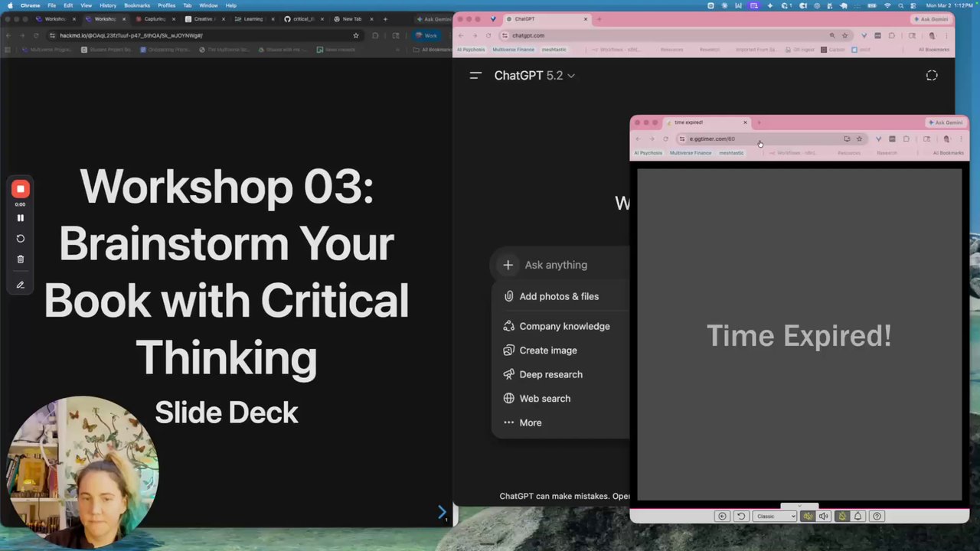Open the ChatGPT sidebar menu icon

click(475, 75)
